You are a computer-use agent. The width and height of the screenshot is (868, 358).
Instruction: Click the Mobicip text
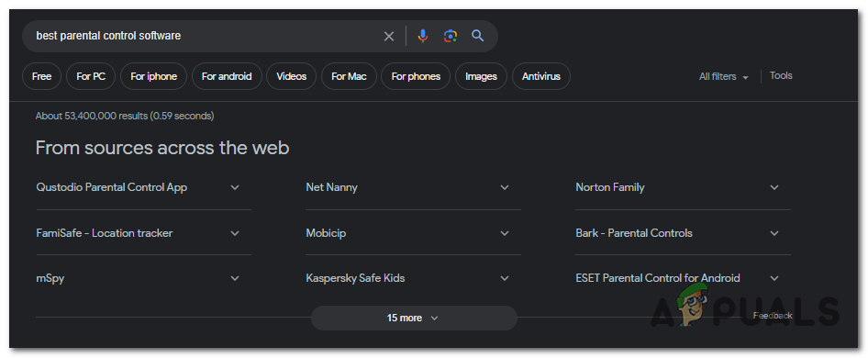coord(326,233)
